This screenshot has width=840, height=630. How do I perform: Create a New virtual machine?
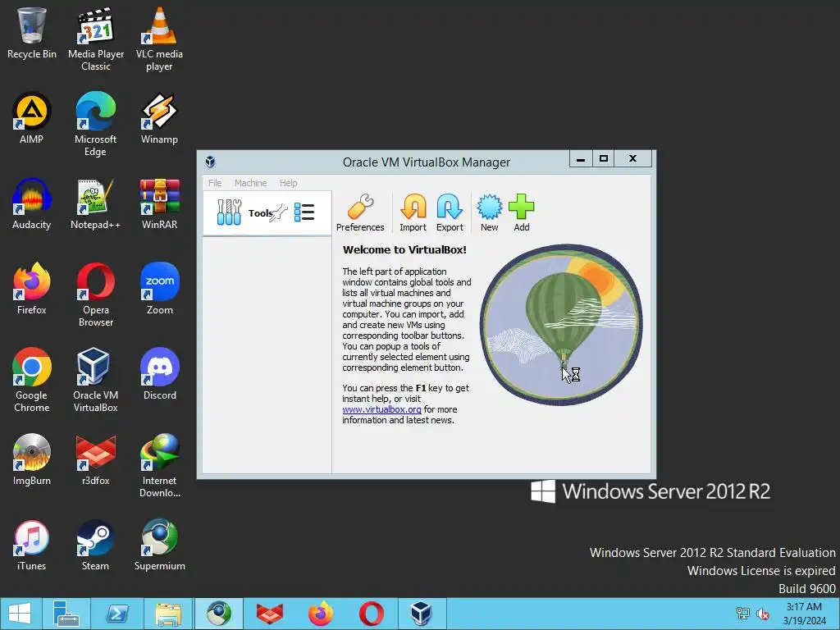[489, 212]
